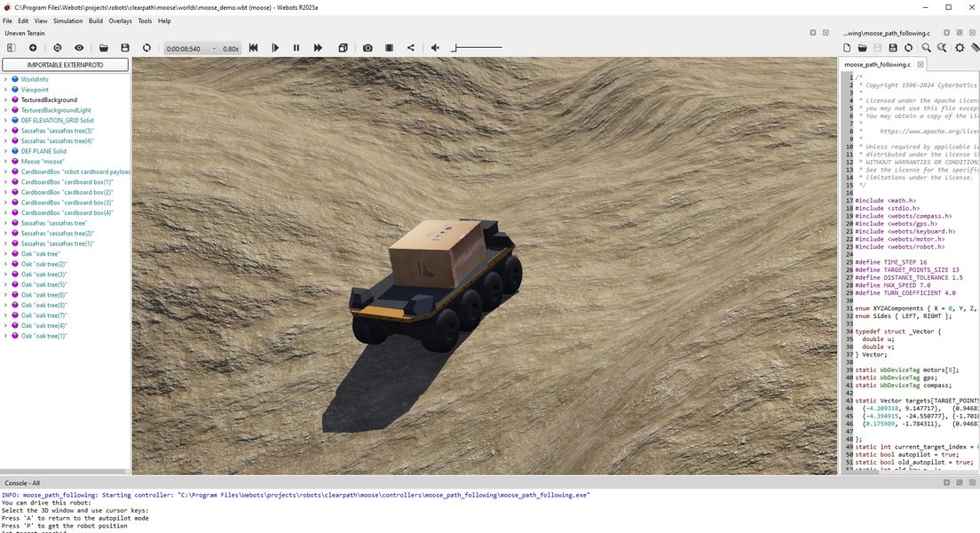Expand the Moose "moose" node

click(5, 162)
